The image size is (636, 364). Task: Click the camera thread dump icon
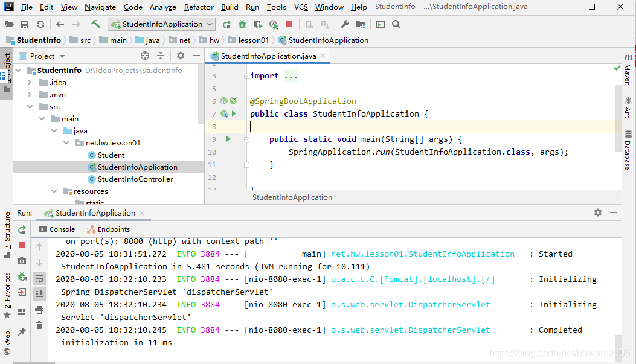click(x=22, y=261)
